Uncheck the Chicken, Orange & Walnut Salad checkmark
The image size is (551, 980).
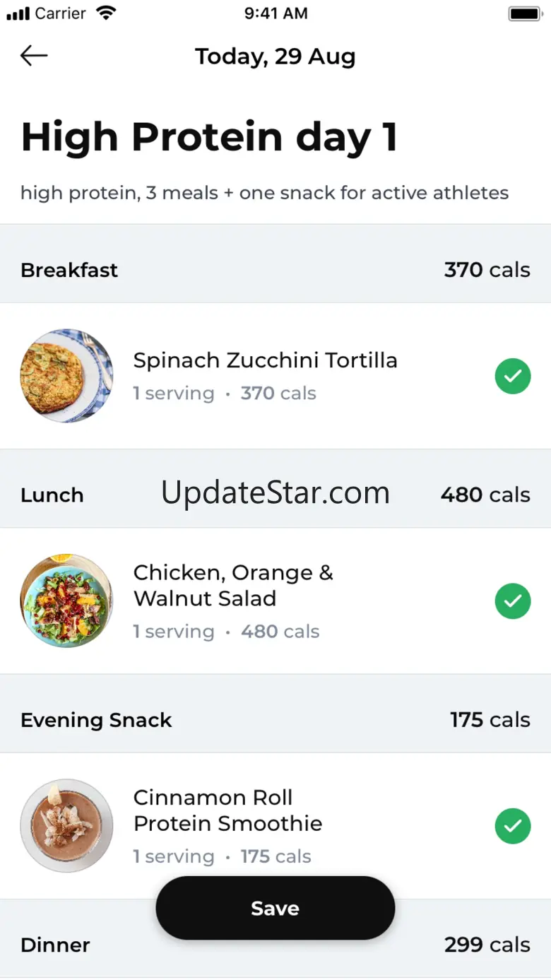513,601
